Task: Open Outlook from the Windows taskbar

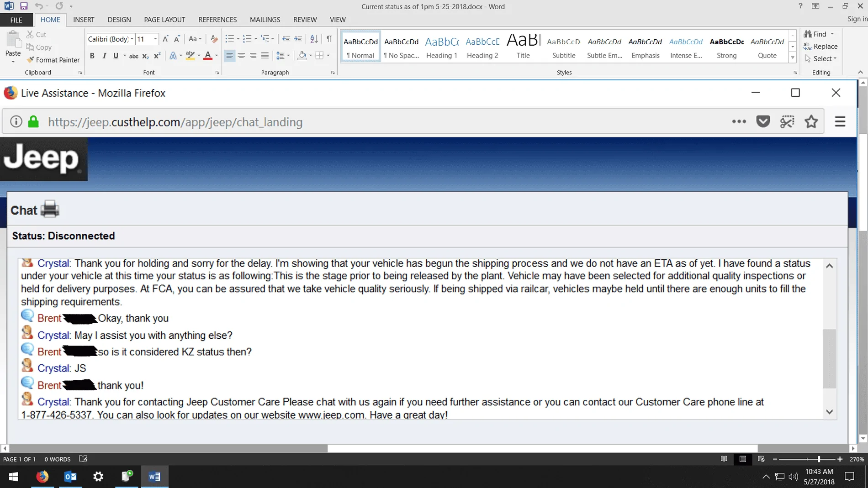Action: 70,477
